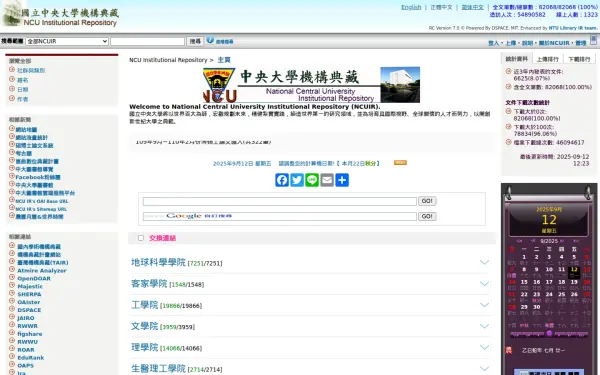Image resolution: width=600 pixels, height=375 pixels.
Task: Browse by 日期 in the sidebar
Action: 23,90
